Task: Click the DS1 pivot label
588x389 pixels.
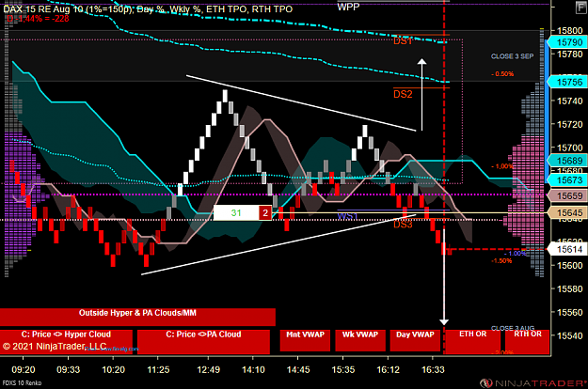Action: [x=403, y=40]
